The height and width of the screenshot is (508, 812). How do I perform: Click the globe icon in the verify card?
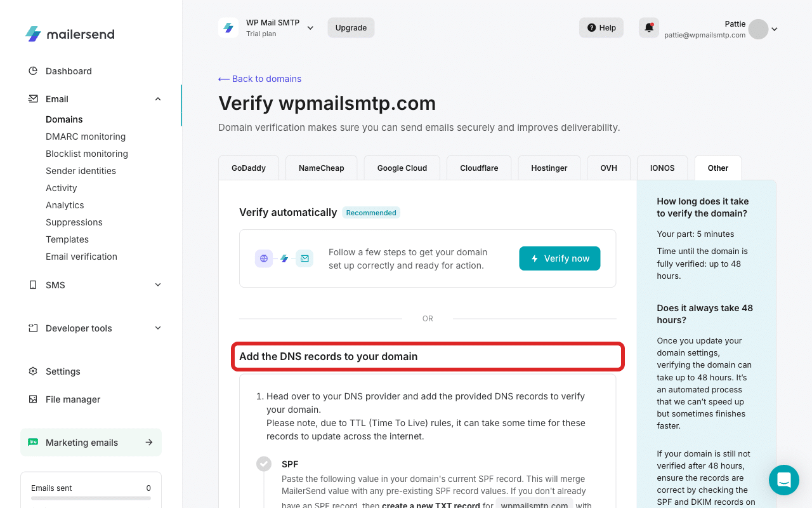click(x=264, y=258)
